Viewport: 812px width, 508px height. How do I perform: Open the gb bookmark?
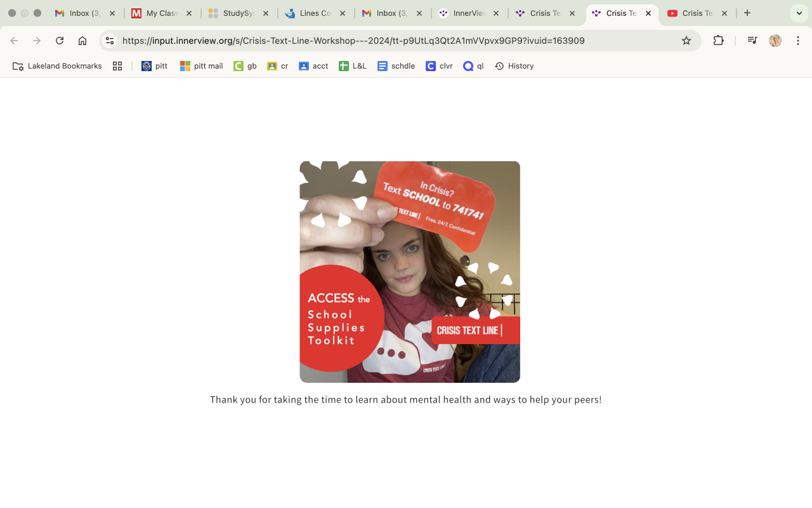pyautogui.click(x=245, y=66)
